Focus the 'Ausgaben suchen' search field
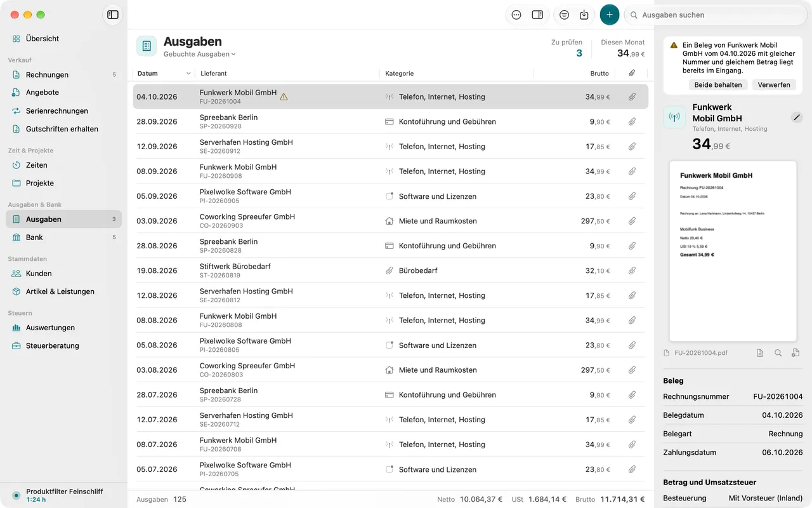 715,15
